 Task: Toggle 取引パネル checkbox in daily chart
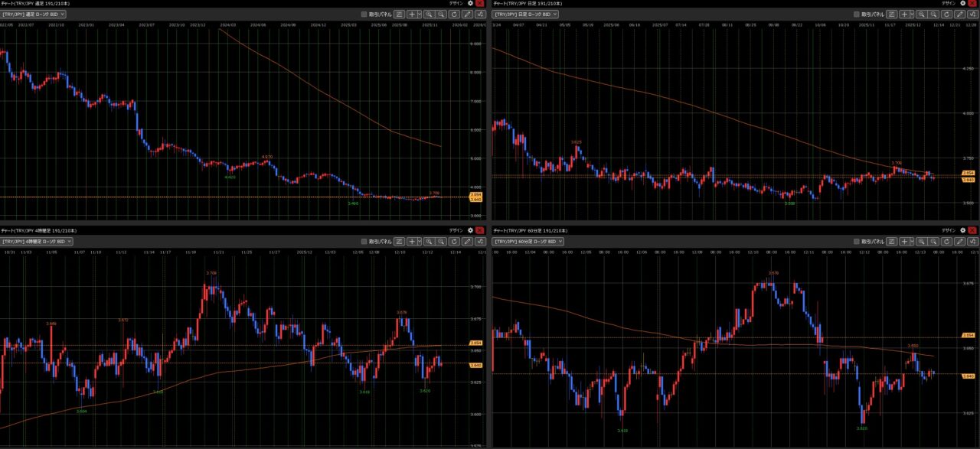coord(857,14)
